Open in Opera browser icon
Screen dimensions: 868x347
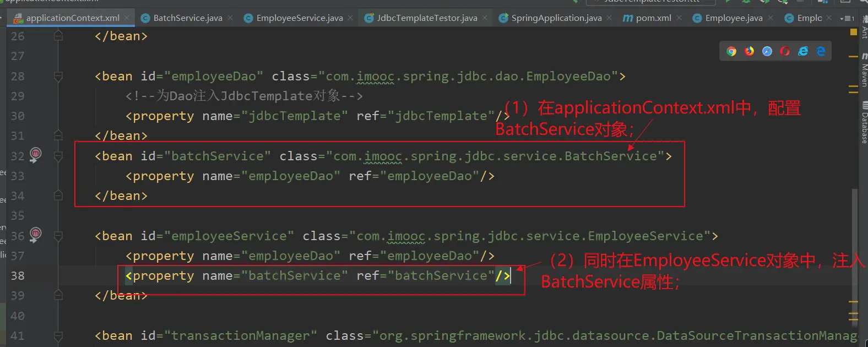point(785,51)
